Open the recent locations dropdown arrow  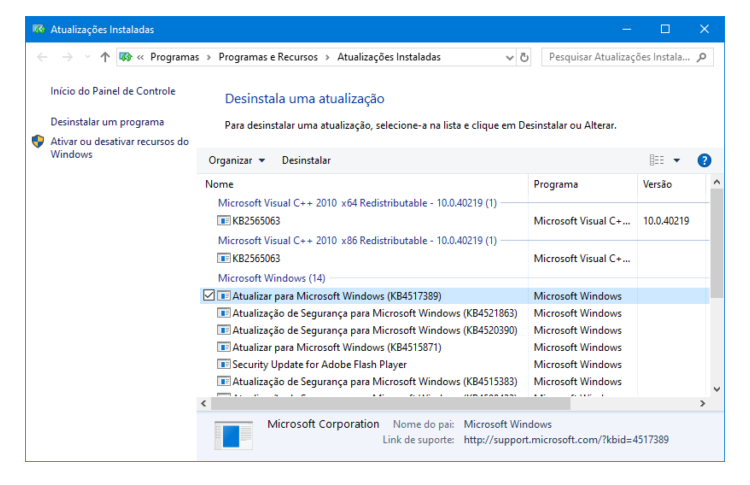click(87, 57)
